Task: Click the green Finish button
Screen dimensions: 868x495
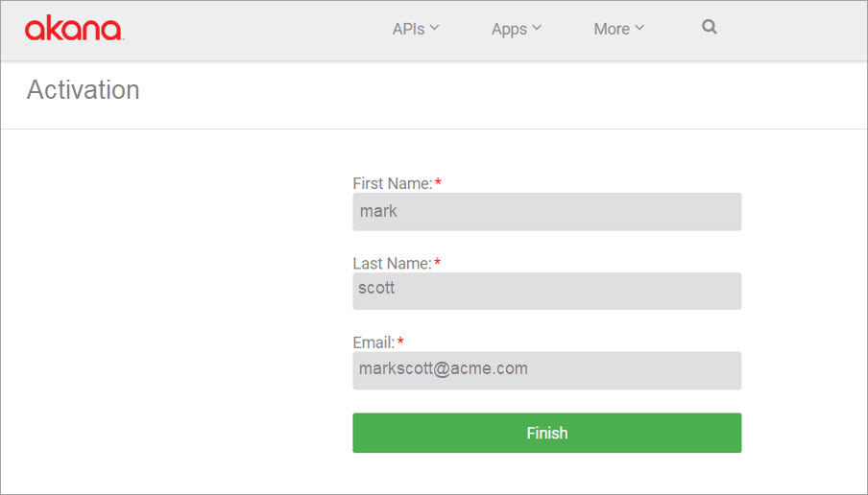Action: [x=547, y=433]
